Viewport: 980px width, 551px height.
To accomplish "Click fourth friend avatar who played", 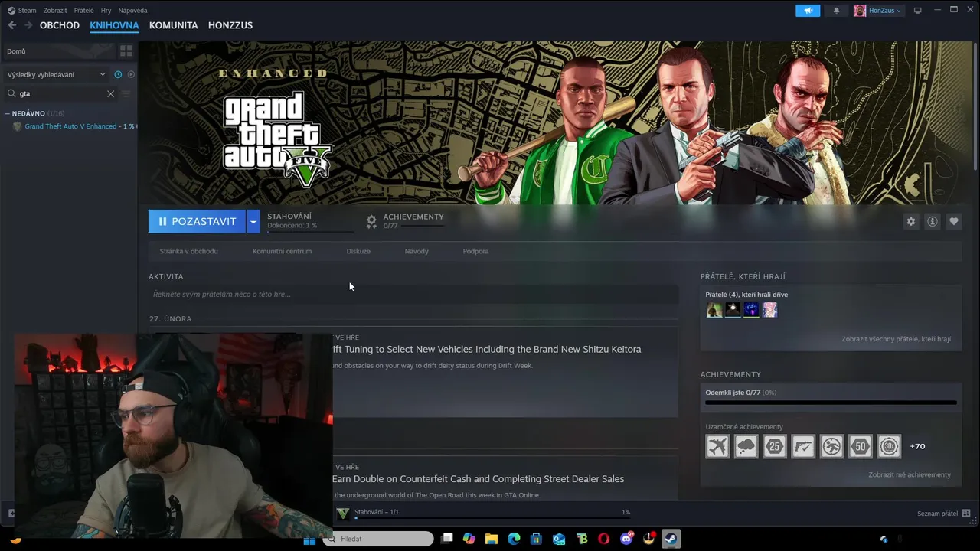I will click(769, 309).
